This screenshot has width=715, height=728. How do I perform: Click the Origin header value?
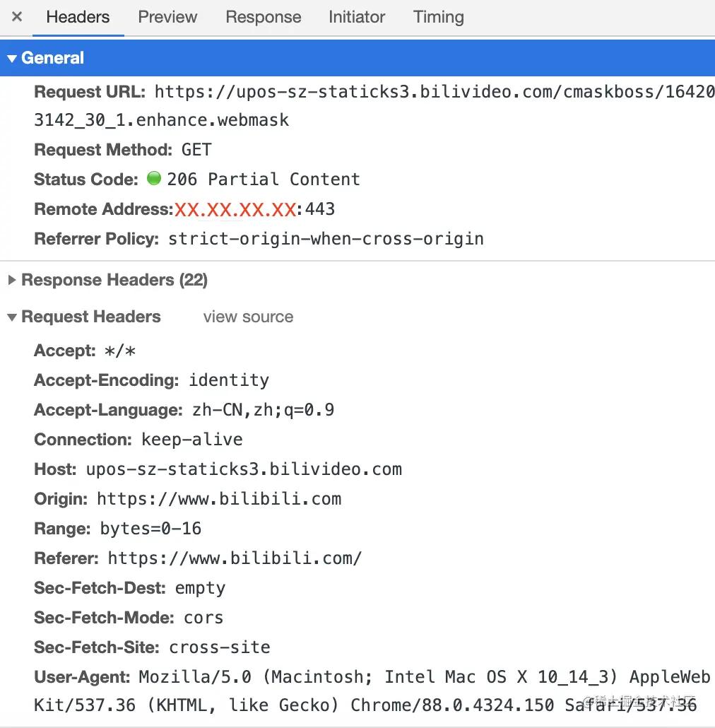[x=219, y=499]
